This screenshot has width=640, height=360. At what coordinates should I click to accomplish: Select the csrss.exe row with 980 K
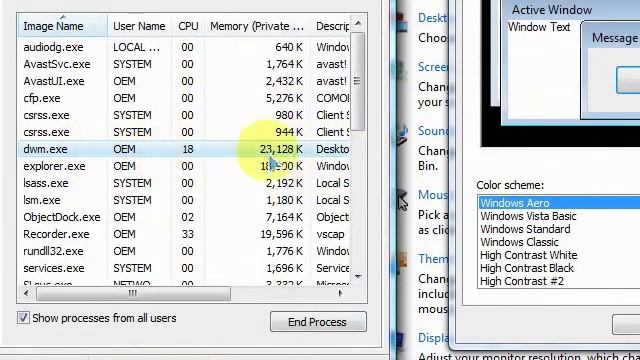[184, 115]
